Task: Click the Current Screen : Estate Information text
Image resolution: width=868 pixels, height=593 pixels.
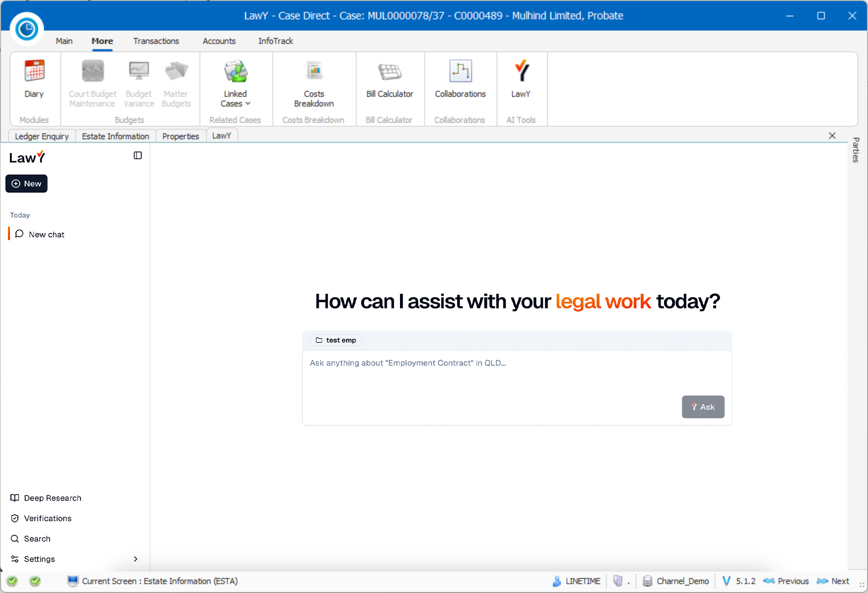Action: 160,581
